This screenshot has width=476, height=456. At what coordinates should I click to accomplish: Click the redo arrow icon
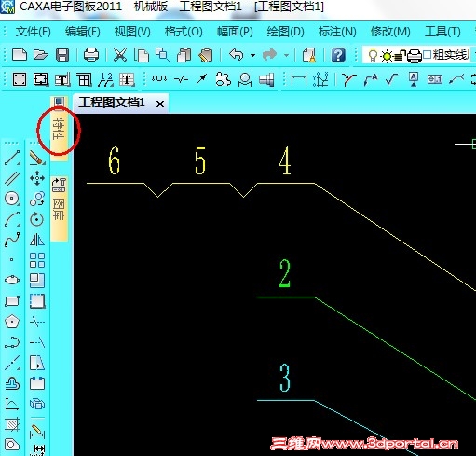coord(269,55)
